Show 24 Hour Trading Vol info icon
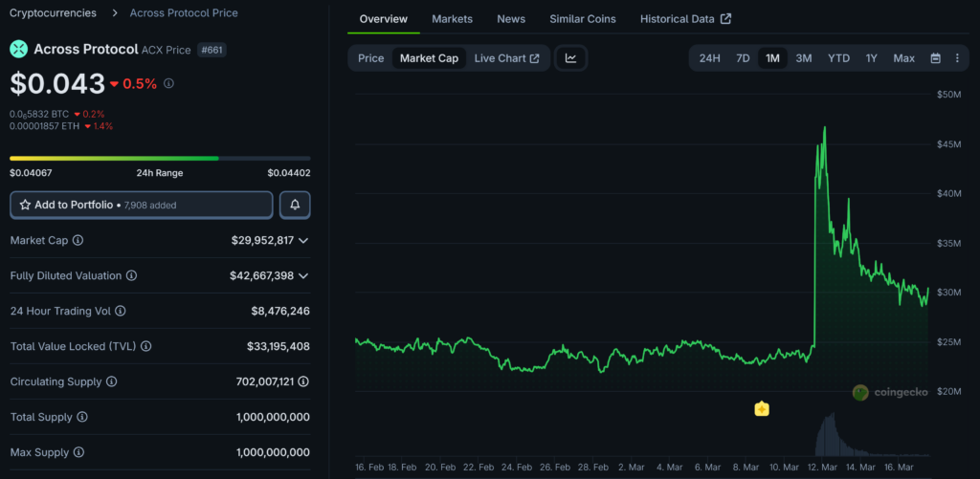Viewport: 980px width, 479px height. tap(121, 311)
